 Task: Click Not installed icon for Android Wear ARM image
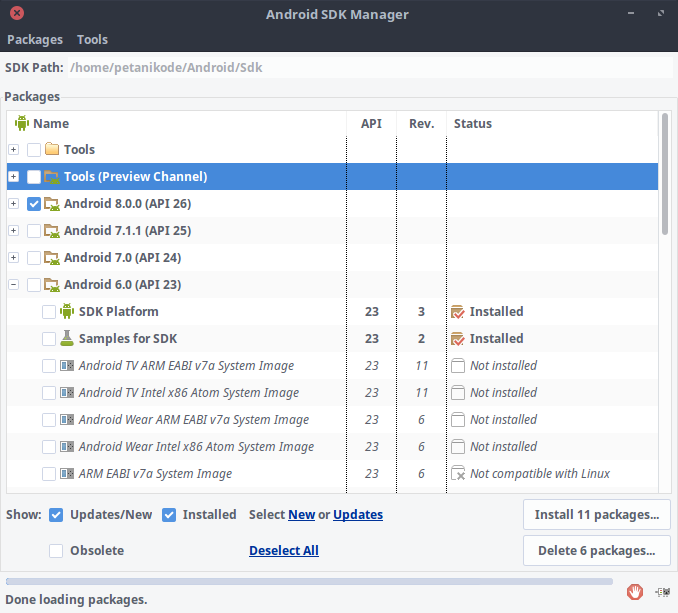tap(457, 420)
